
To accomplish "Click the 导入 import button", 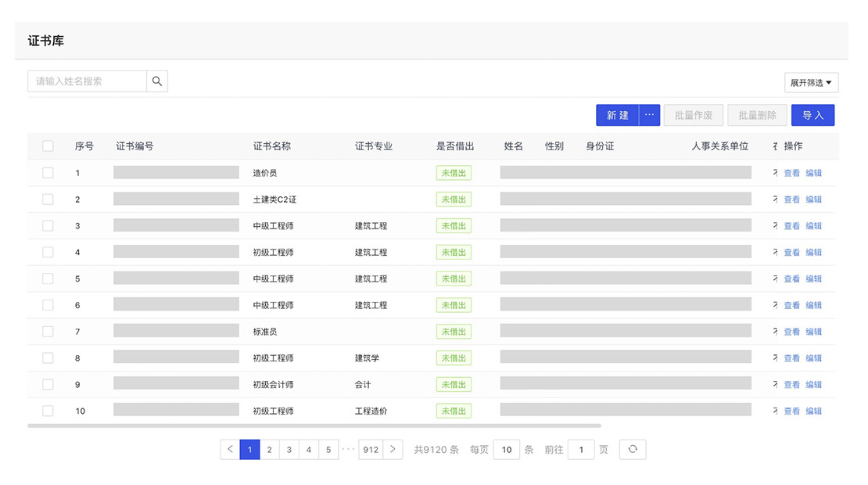I will click(812, 115).
